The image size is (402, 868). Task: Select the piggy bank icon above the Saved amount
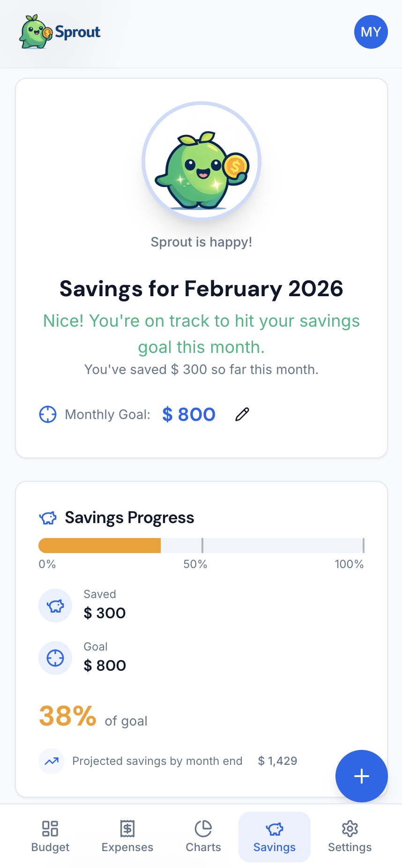point(55,606)
